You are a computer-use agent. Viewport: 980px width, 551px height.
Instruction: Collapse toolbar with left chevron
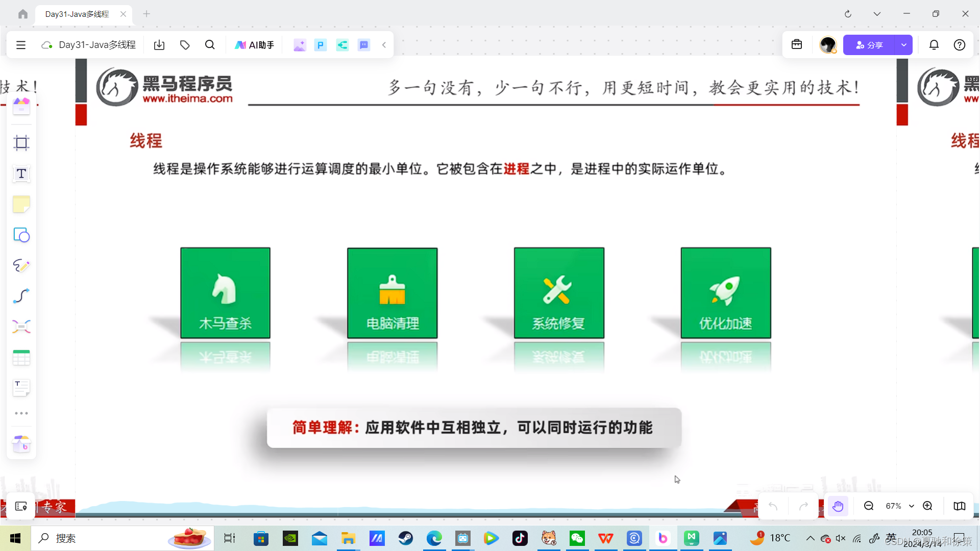click(x=384, y=45)
